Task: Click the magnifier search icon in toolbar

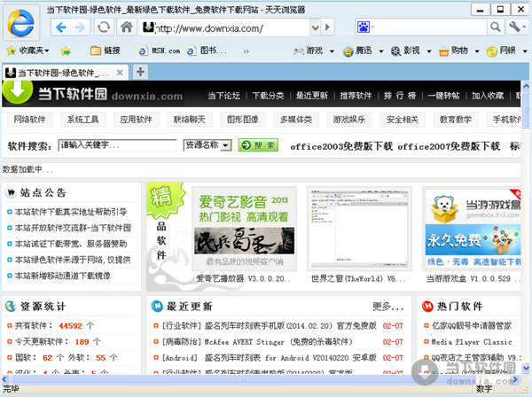Action: click(496, 27)
